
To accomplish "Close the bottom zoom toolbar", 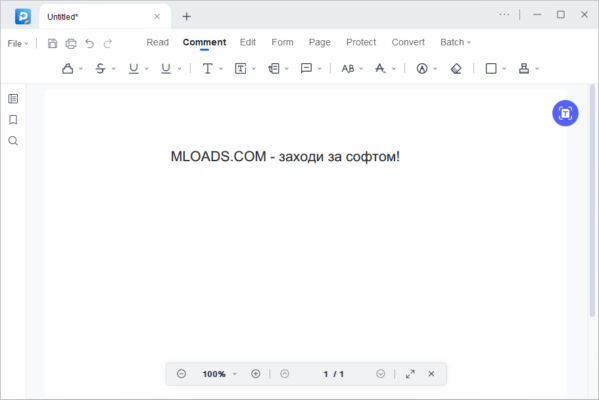I will click(x=431, y=374).
